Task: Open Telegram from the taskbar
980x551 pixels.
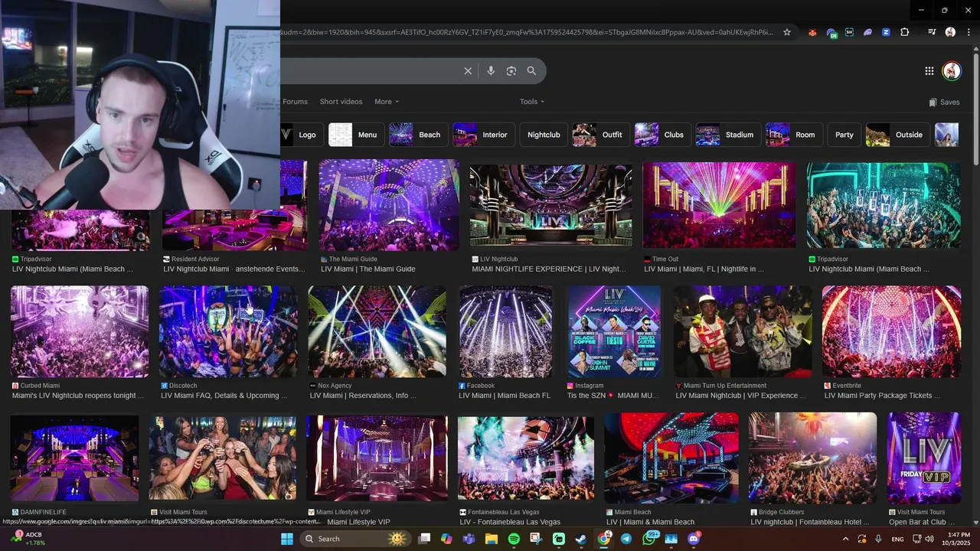Action: pos(626,539)
